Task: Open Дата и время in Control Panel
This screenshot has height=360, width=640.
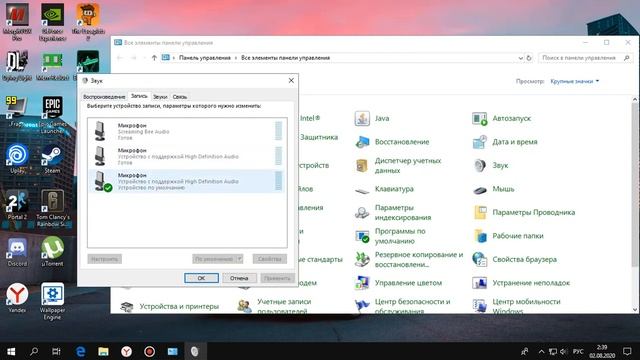Action: (504, 142)
